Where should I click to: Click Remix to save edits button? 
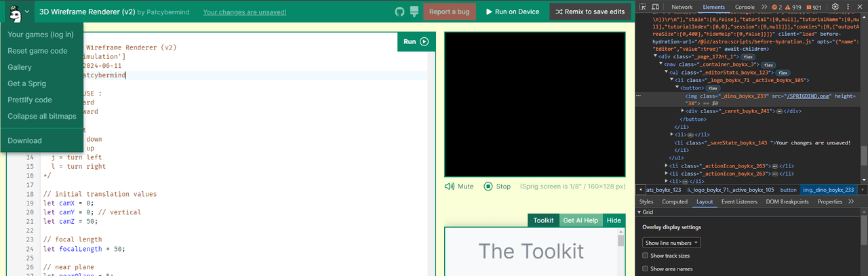coord(590,12)
